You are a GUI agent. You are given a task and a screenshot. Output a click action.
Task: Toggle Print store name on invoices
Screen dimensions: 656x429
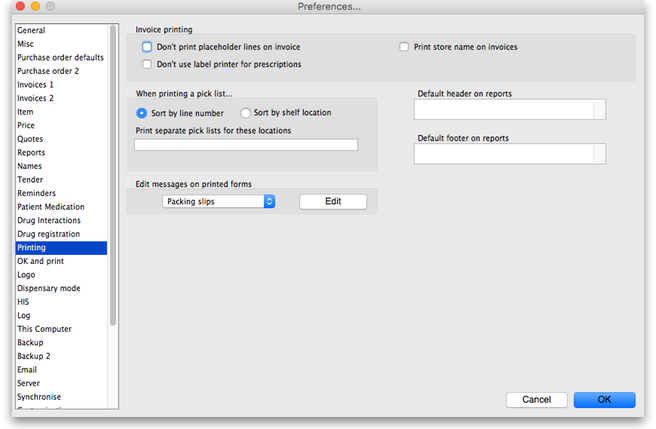click(x=404, y=47)
